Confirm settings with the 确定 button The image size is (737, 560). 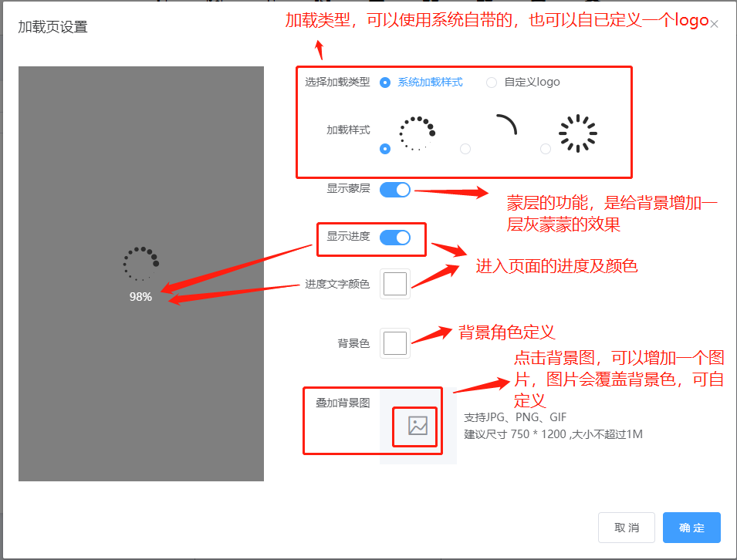tap(691, 528)
